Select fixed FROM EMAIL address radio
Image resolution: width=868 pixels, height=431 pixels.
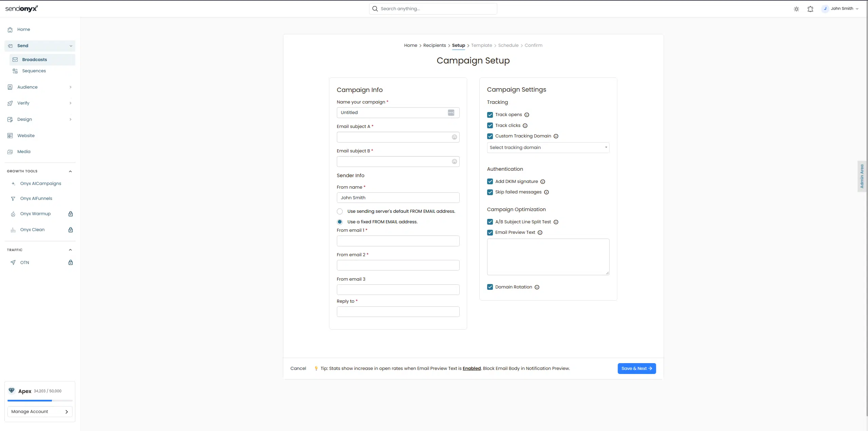tap(340, 222)
